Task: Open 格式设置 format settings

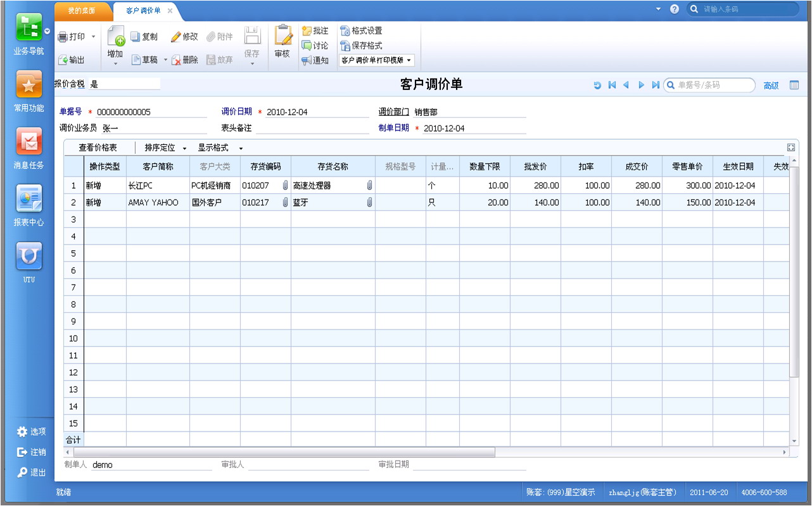Action: point(361,30)
